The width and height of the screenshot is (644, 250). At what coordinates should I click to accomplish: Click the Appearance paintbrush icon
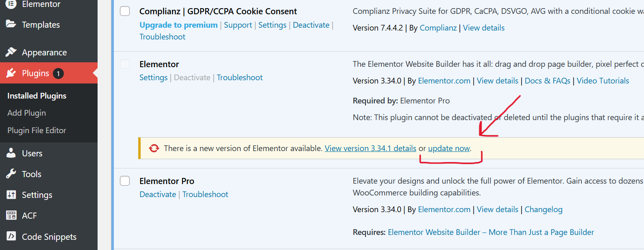coord(11,52)
